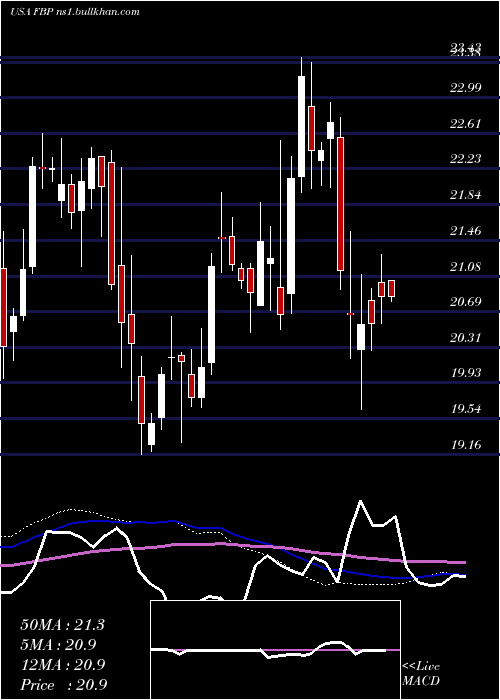Click the '5MA : 20.9' readout

tap(58, 645)
